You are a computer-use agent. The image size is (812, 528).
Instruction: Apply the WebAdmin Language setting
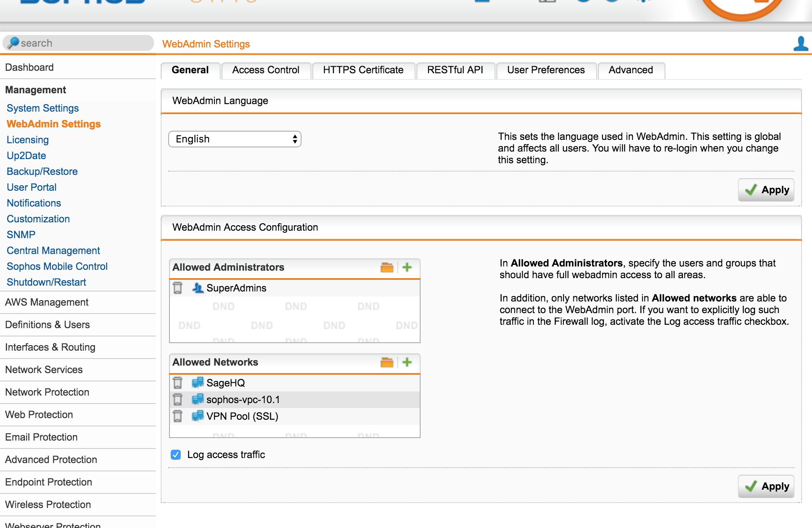(766, 190)
